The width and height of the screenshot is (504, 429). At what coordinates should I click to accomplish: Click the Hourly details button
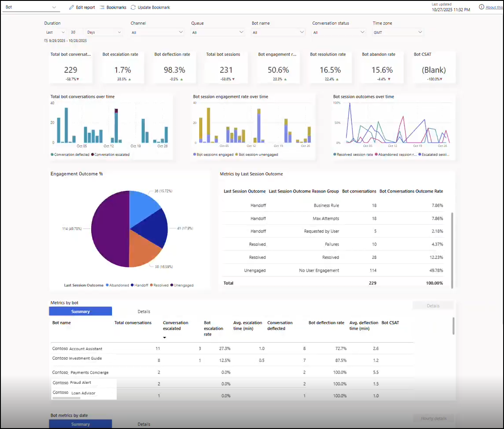[433, 418]
